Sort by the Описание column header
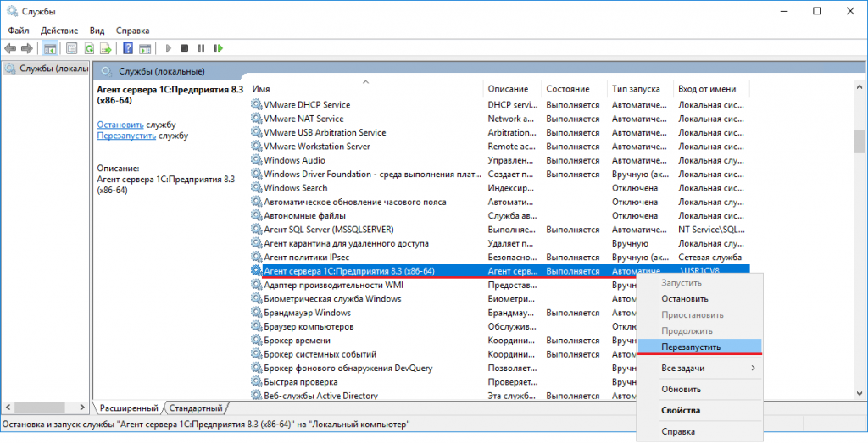868x444 pixels. coord(513,89)
